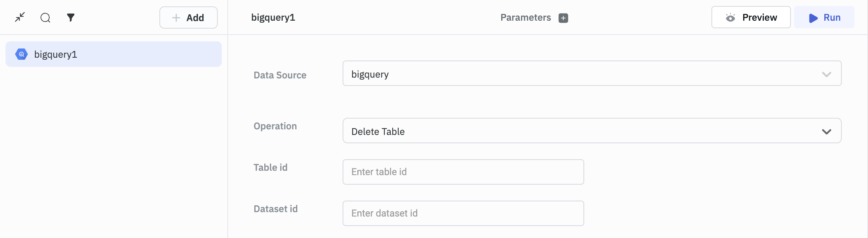Click the plus icon next to Parameters
868x238 pixels.
(563, 18)
